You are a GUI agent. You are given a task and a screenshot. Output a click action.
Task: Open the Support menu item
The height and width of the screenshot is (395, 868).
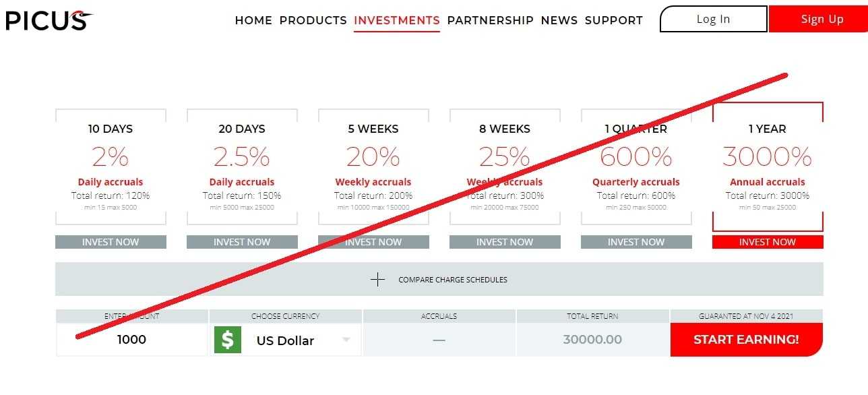614,20
